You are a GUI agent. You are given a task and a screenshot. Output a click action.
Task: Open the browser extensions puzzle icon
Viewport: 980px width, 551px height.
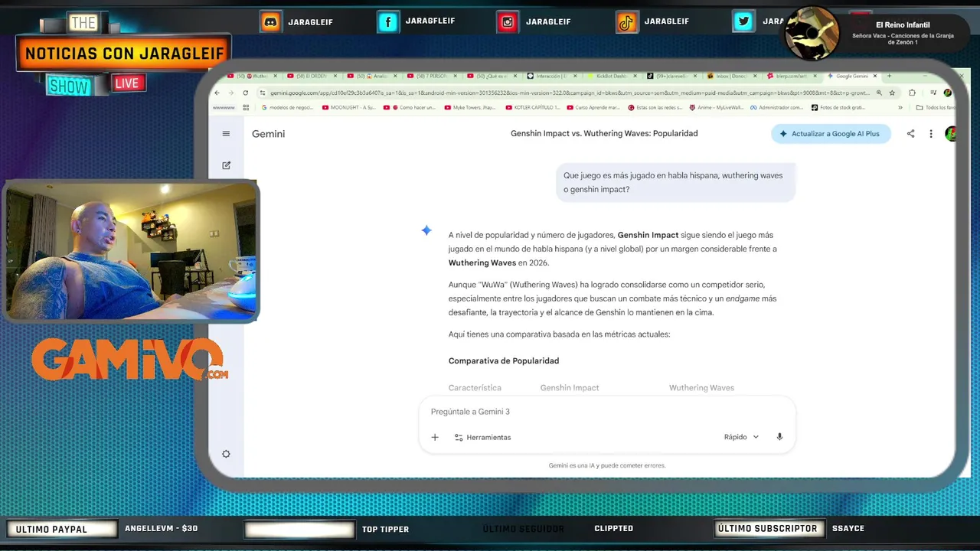coord(912,93)
